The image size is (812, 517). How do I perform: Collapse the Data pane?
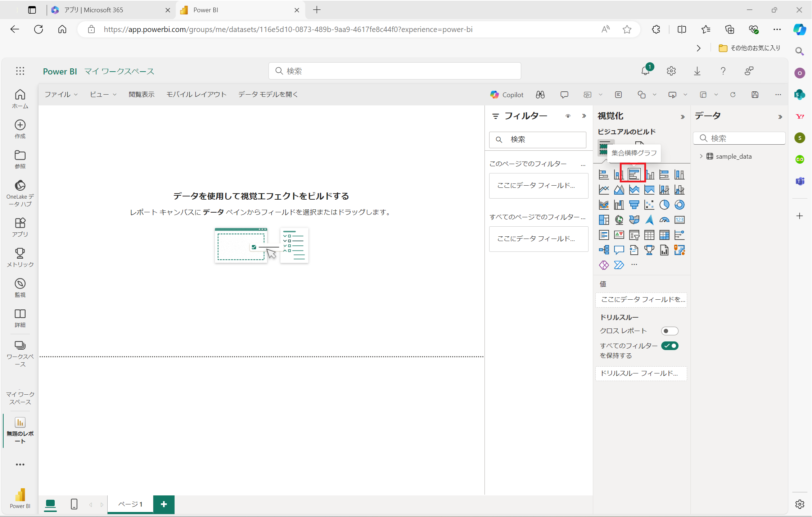pos(780,117)
